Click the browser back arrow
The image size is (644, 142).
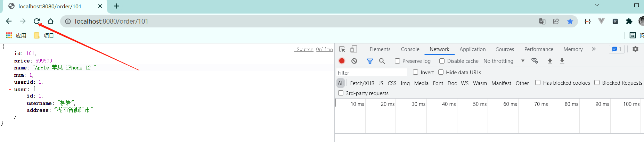pos(9,21)
